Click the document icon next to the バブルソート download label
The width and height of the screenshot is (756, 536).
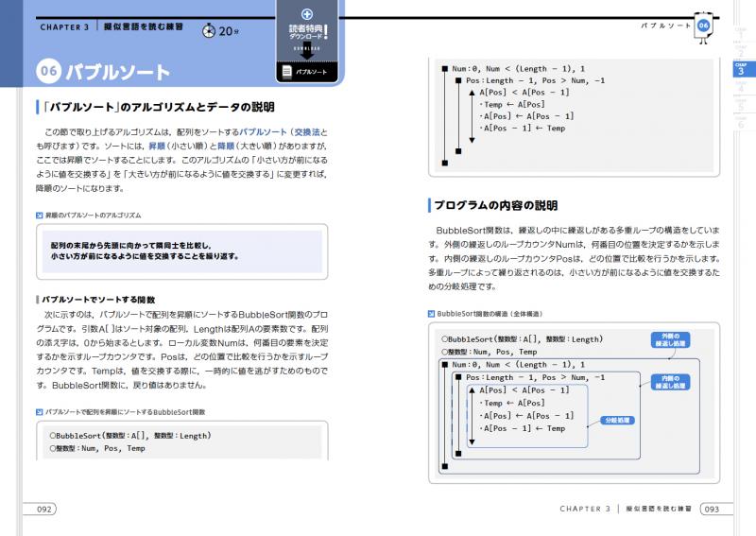287,72
